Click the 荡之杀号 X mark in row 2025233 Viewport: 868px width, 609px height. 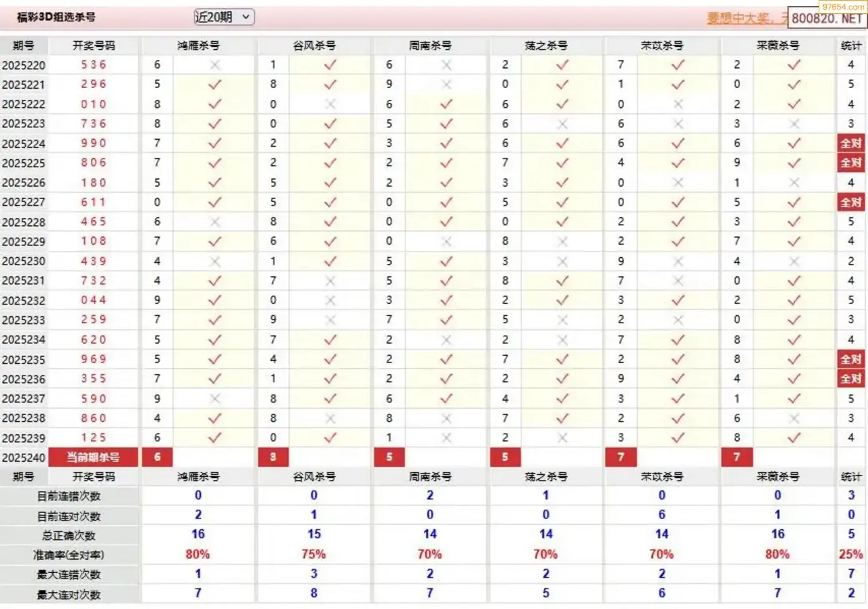coord(562,320)
